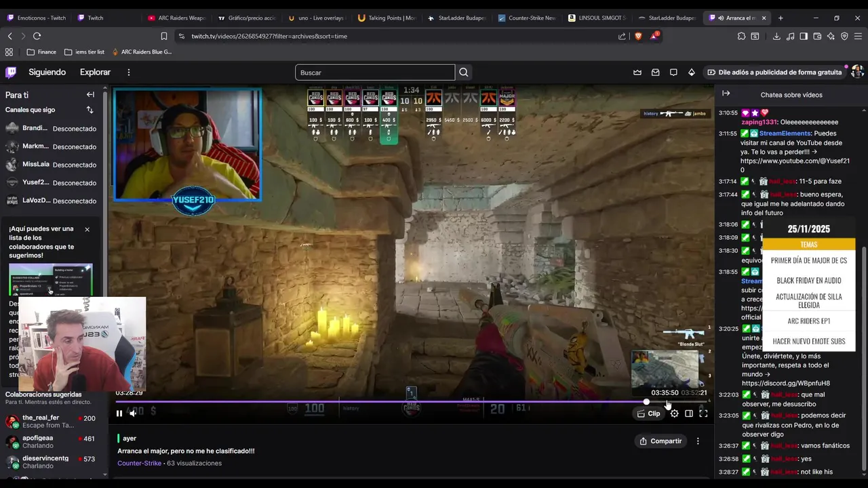Open the user profile avatar menu
868x488 pixels.
click(x=857, y=72)
